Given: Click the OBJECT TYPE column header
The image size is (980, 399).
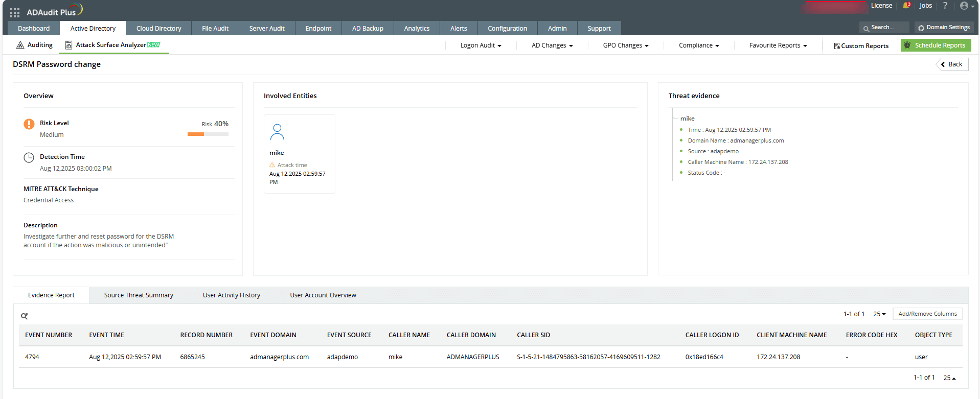Looking at the screenshot, I should click(x=933, y=335).
